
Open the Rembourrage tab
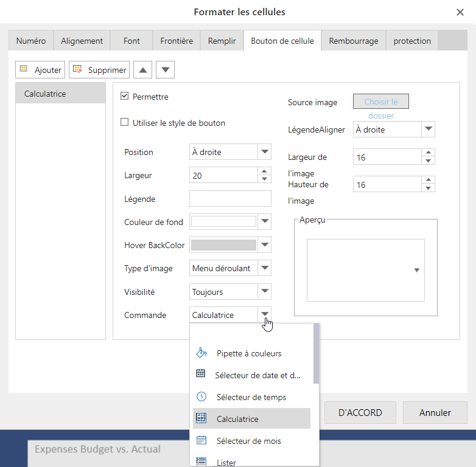point(353,41)
